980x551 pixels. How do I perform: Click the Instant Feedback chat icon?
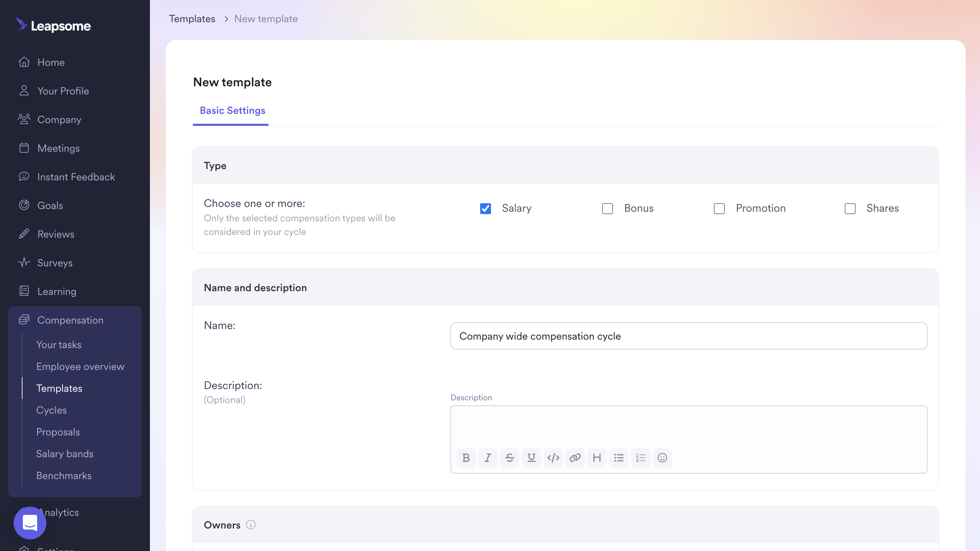coord(24,176)
